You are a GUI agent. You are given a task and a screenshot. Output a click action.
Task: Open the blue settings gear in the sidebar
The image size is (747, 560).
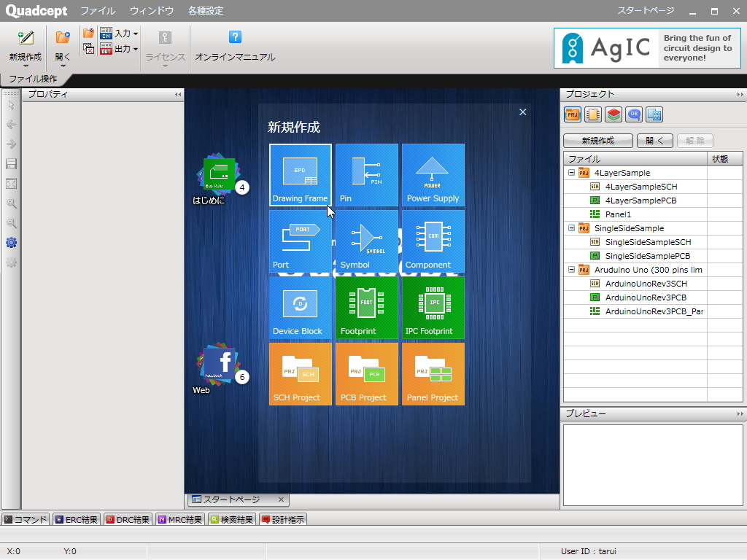point(11,243)
